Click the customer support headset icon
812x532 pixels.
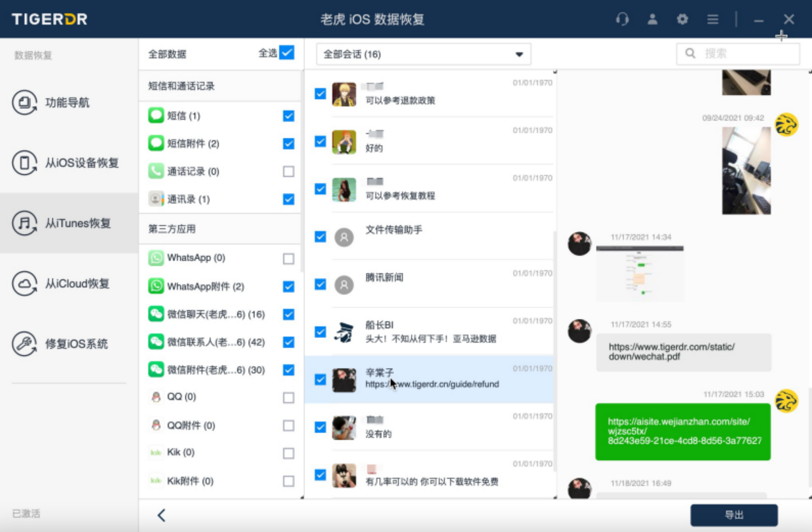622,19
